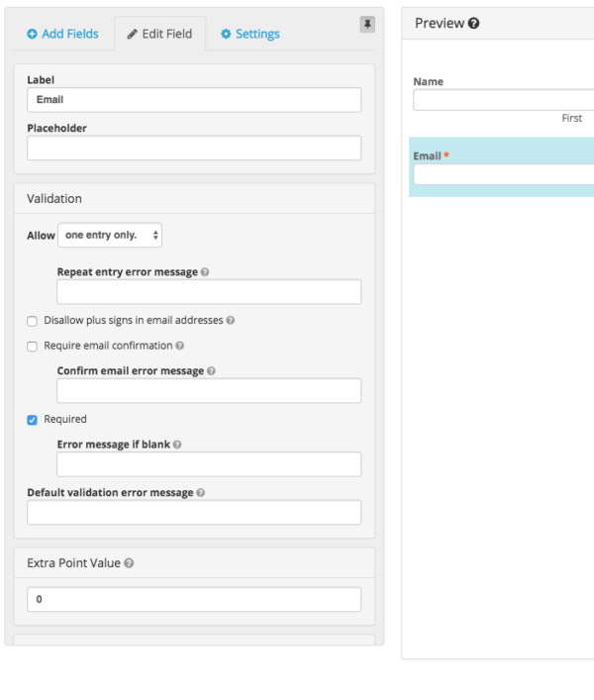Click help icon beside Extra Point Value
This screenshot has width=594, height=700.
(130, 563)
